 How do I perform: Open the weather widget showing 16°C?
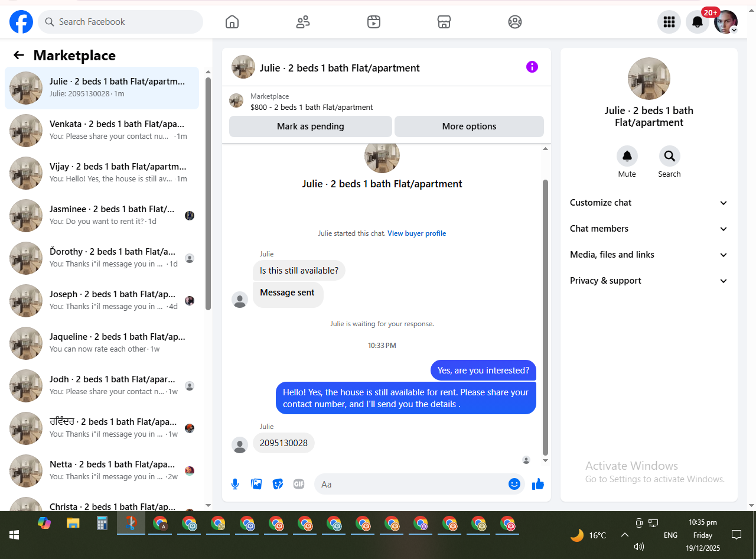coord(588,535)
